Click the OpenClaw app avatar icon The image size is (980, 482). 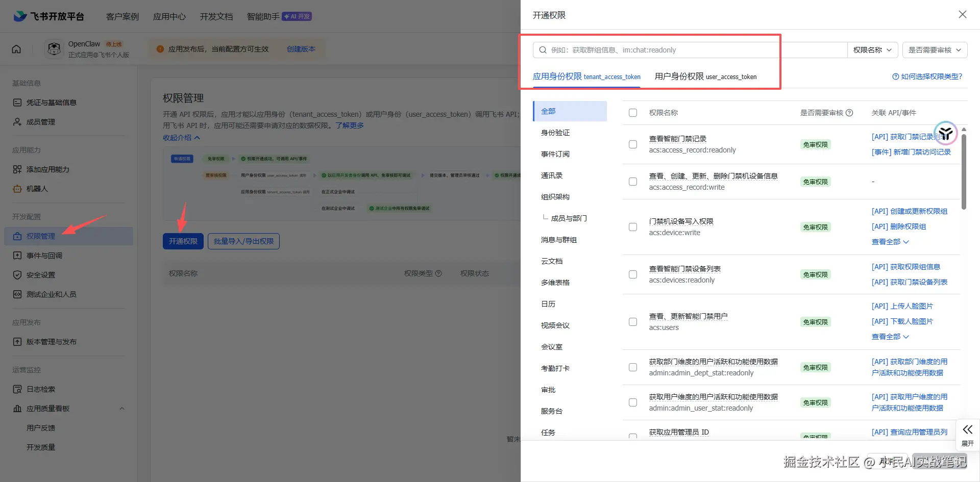pos(54,49)
